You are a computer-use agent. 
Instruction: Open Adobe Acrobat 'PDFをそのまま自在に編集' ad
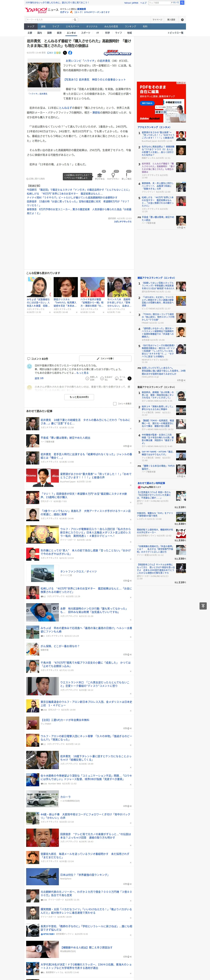161,102
